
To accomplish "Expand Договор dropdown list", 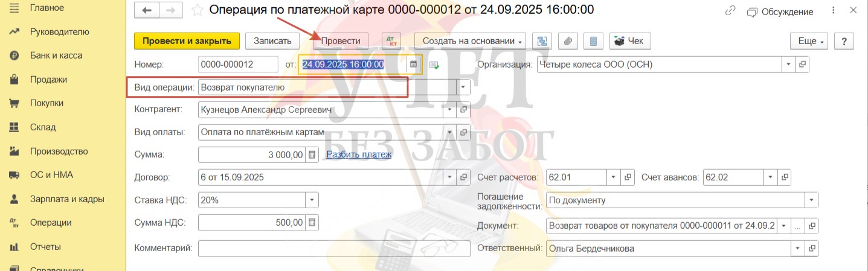I will pos(449,177).
